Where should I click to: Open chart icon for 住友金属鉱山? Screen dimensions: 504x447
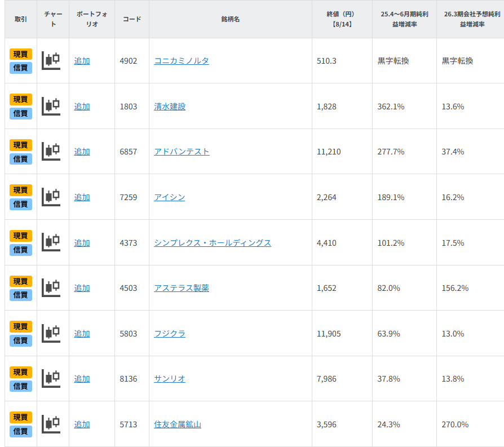click(x=51, y=424)
